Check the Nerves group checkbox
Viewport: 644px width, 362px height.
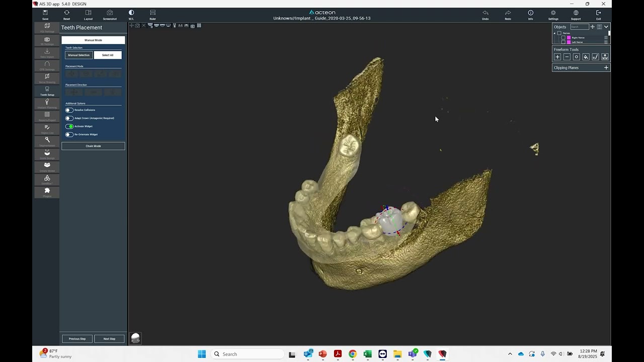[559, 33]
